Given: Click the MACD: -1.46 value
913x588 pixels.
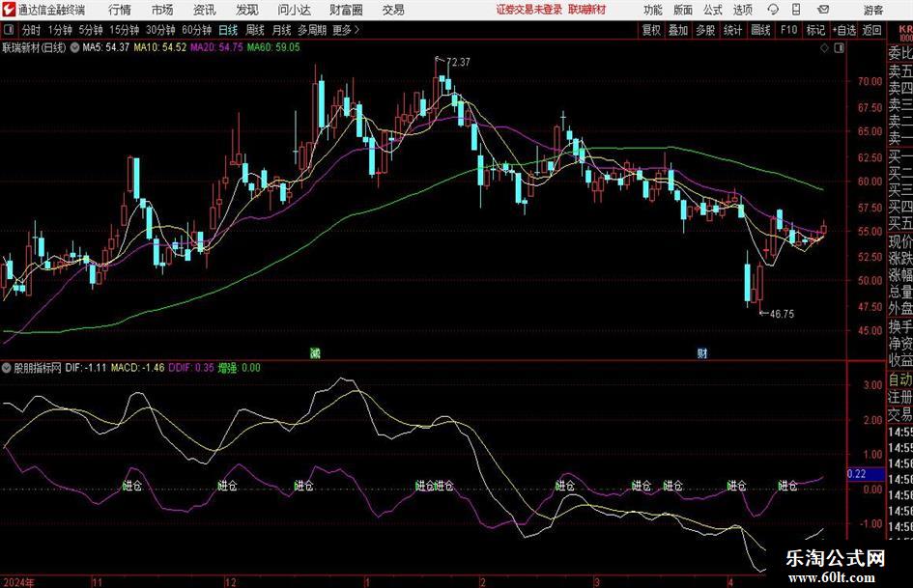Looking at the screenshot, I should pos(138,368).
